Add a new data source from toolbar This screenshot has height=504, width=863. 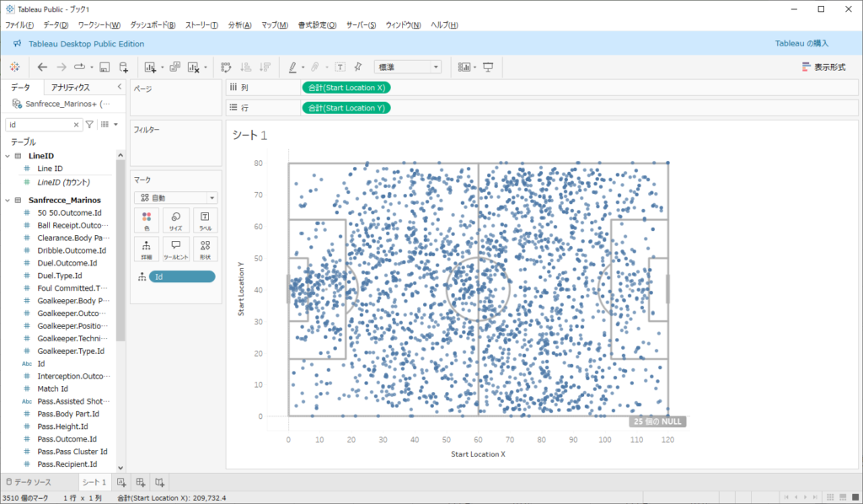[x=123, y=67]
